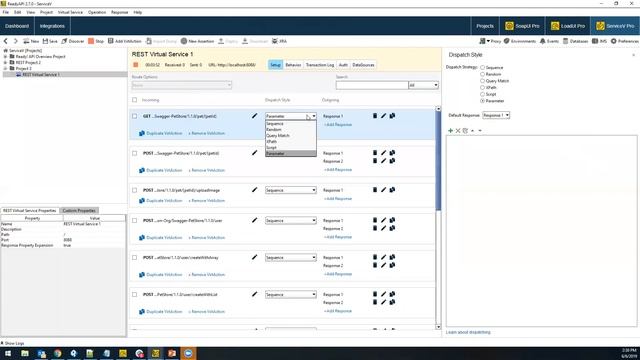
Task: Delete Response 1 of GET pet/{petId}
Action: (375, 116)
